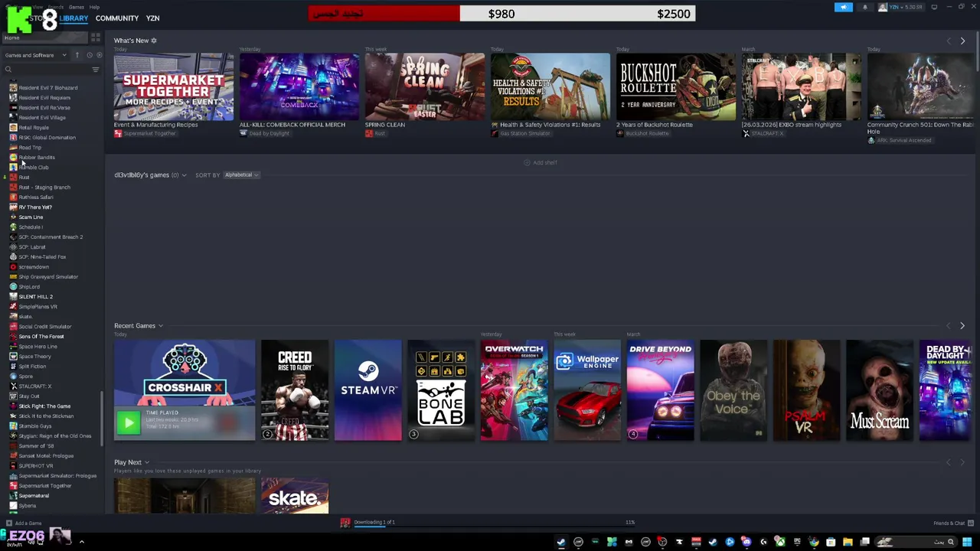Toggle the ready-to-play filter icon
The image size is (980, 551).
tap(98, 55)
